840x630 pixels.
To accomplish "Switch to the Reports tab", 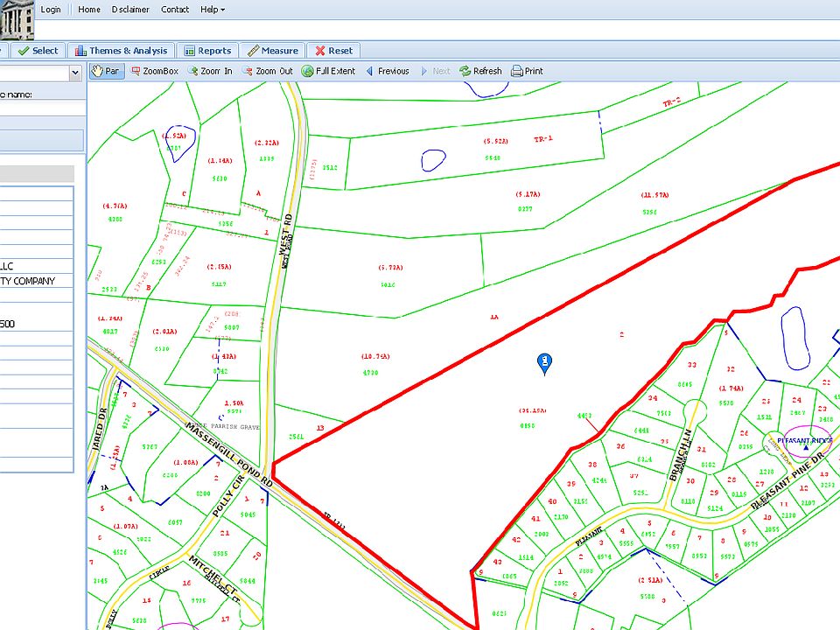I will [207, 51].
